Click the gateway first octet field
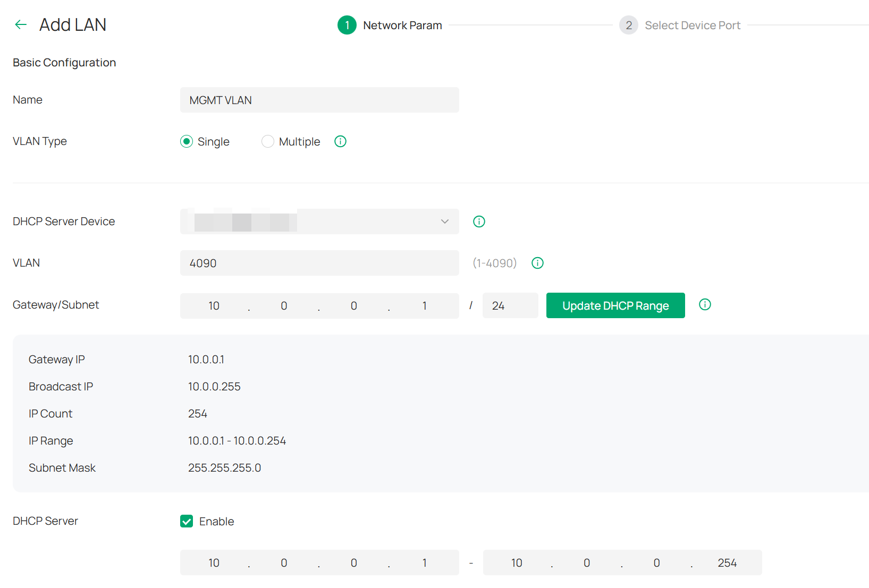 [x=214, y=306]
